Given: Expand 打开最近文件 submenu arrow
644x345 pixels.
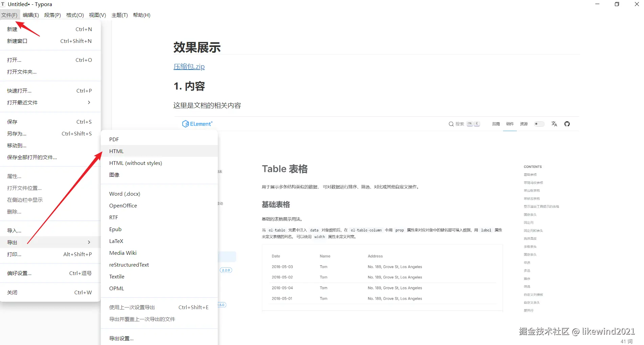Looking at the screenshot, I should tap(89, 102).
